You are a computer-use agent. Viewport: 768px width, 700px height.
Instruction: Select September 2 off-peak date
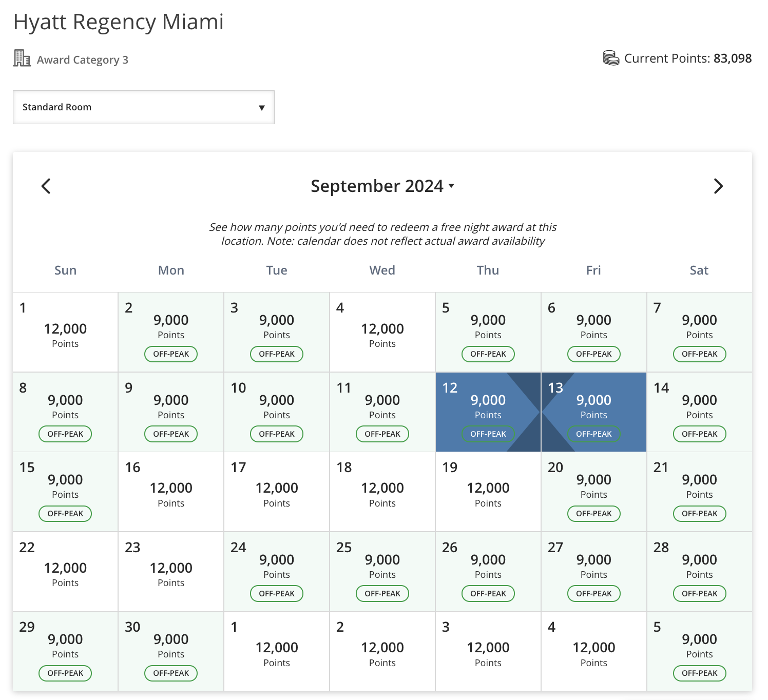(171, 332)
